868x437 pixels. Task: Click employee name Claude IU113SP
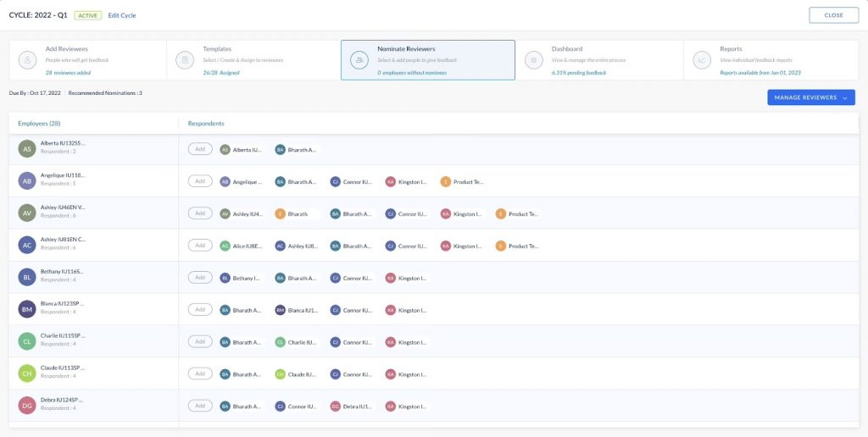(63, 368)
